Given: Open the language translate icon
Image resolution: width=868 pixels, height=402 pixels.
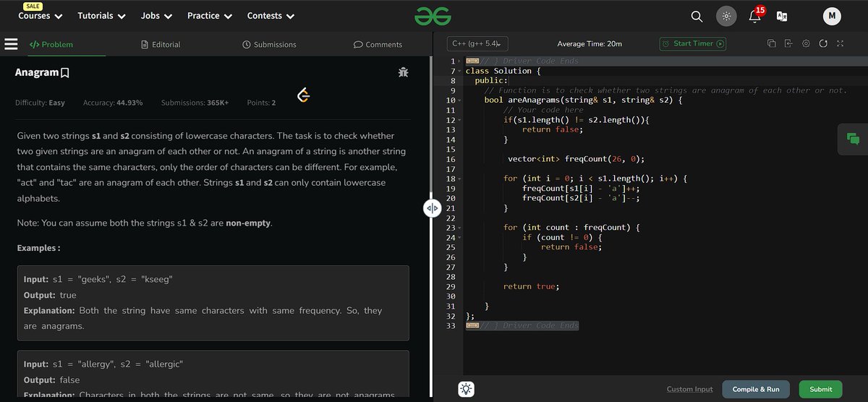Looking at the screenshot, I should (x=781, y=16).
